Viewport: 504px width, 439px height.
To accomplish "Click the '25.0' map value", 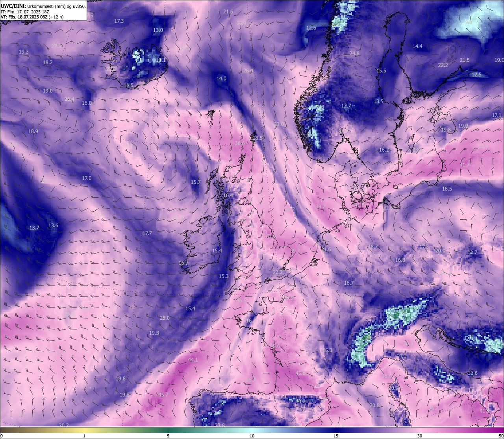I will [165, 318].
